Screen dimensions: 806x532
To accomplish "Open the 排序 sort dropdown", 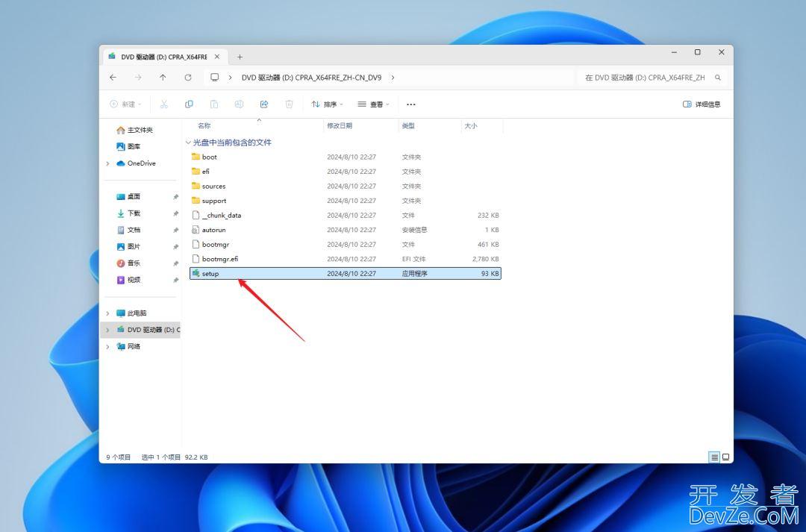I will 327,104.
